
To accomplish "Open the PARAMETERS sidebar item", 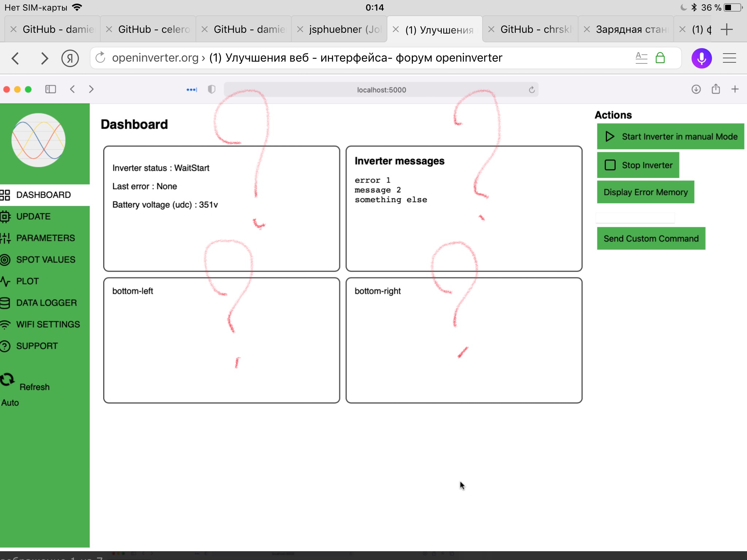I will click(45, 238).
